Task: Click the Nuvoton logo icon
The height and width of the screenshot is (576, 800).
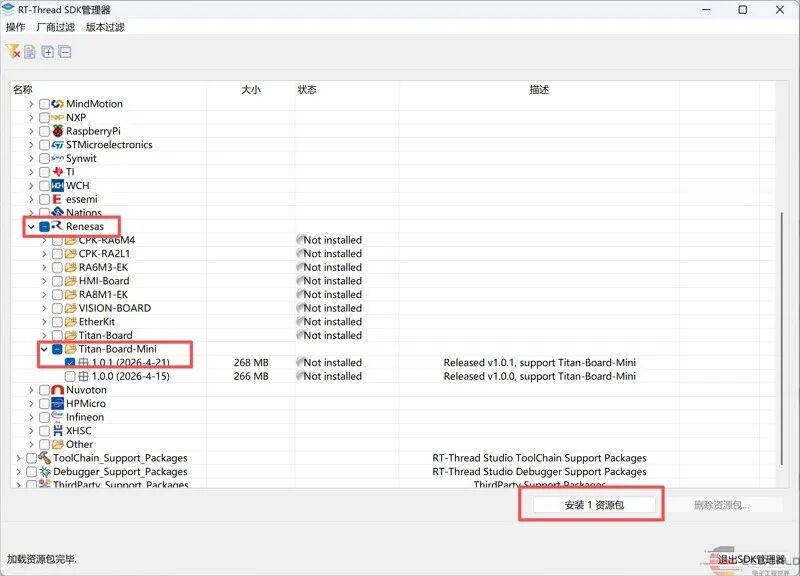Action: 58,390
